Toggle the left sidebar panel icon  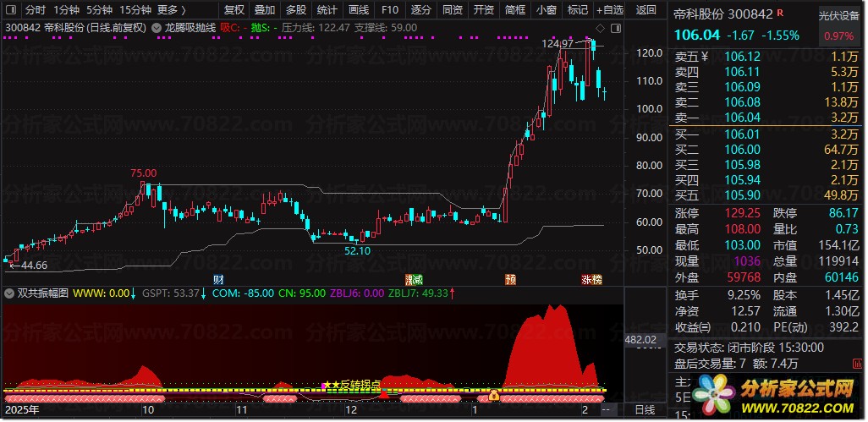pyautogui.click(x=10, y=9)
